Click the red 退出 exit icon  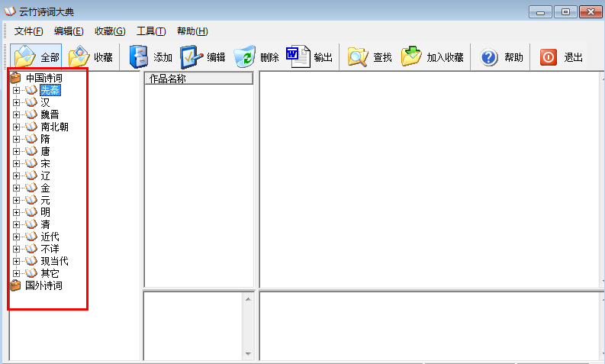click(549, 57)
